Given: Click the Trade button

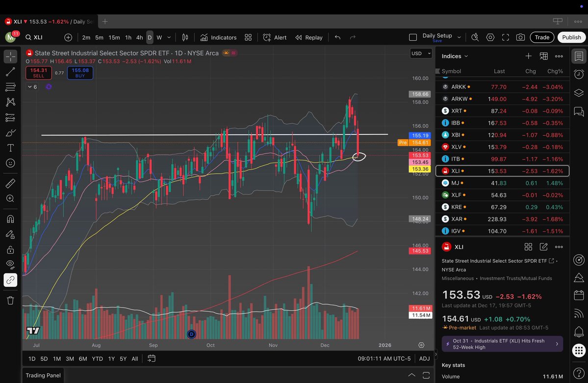Looking at the screenshot, I should click(x=542, y=37).
